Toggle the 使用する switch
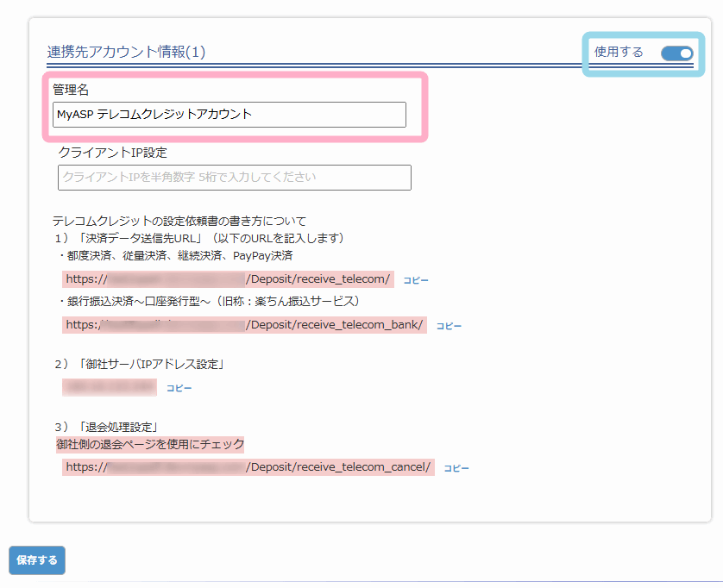The width and height of the screenshot is (723, 588). (x=676, y=53)
